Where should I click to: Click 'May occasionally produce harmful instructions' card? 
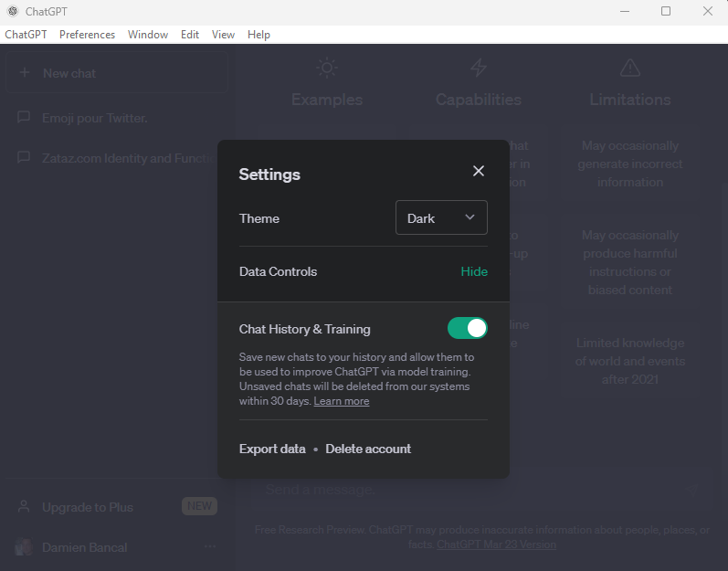630,262
